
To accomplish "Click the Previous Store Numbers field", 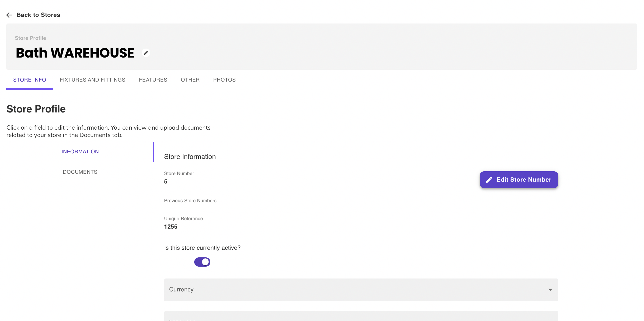I will tap(190, 201).
